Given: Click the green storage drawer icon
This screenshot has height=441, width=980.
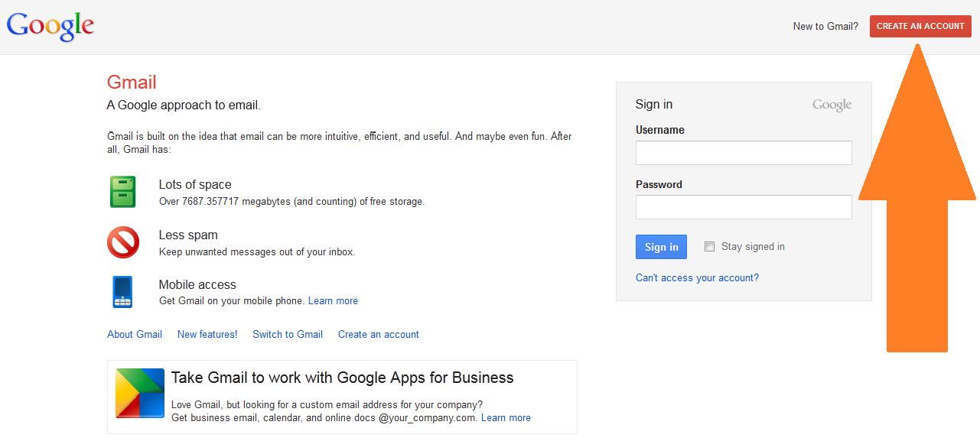Looking at the screenshot, I should [122, 192].
